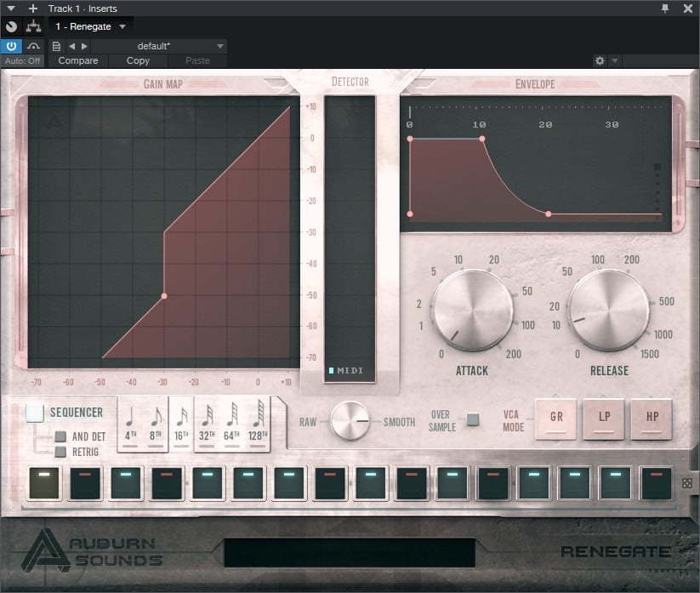700x593 pixels.
Task: Select HP VCA mode
Action: point(652,419)
